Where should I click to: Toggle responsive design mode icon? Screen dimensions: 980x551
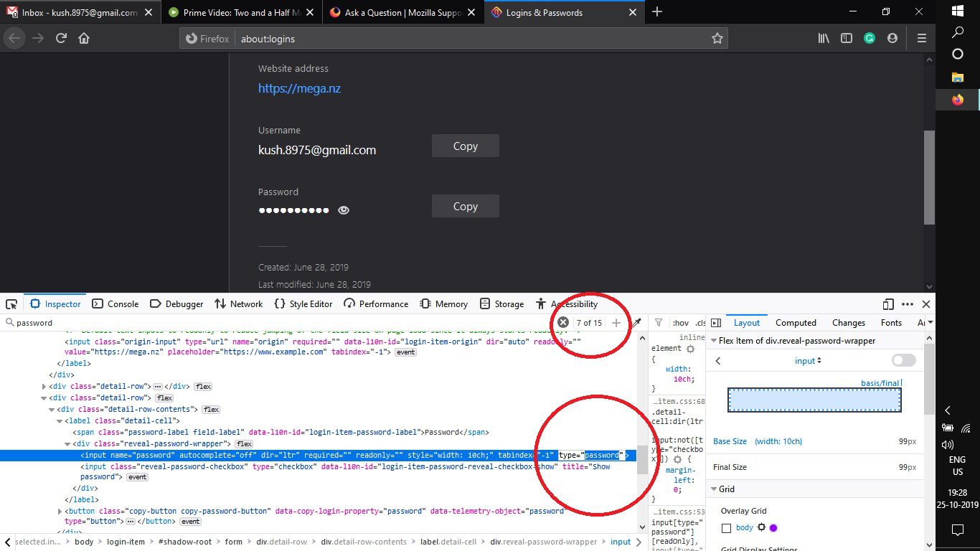pyautogui.click(x=888, y=304)
